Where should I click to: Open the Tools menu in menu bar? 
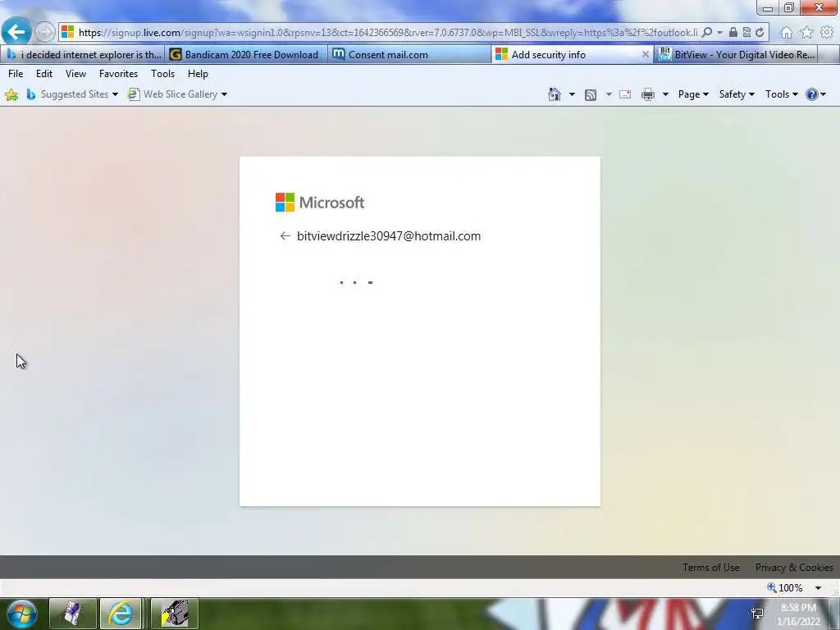coord(162,74)
